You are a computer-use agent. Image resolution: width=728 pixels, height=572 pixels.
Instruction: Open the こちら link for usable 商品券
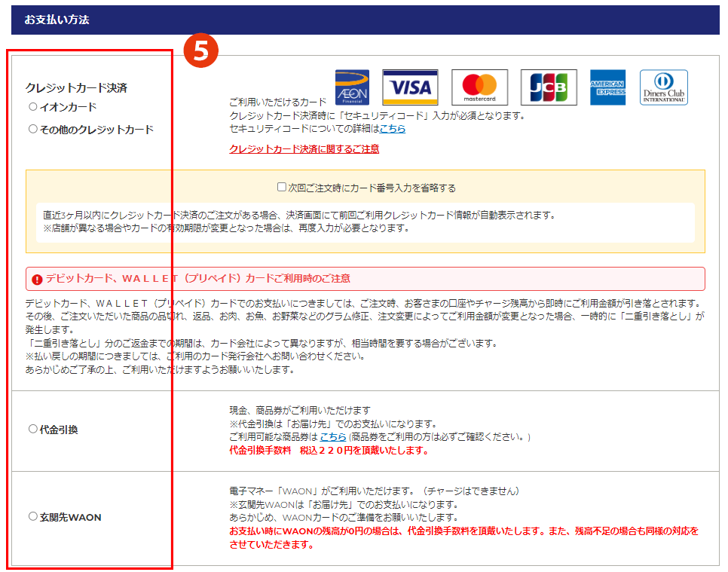coord(332,437)
